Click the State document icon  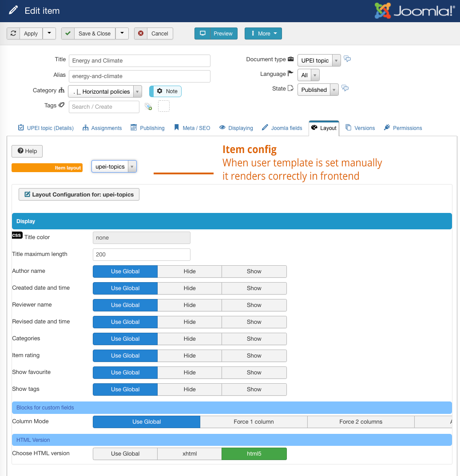tap(290, 88)
